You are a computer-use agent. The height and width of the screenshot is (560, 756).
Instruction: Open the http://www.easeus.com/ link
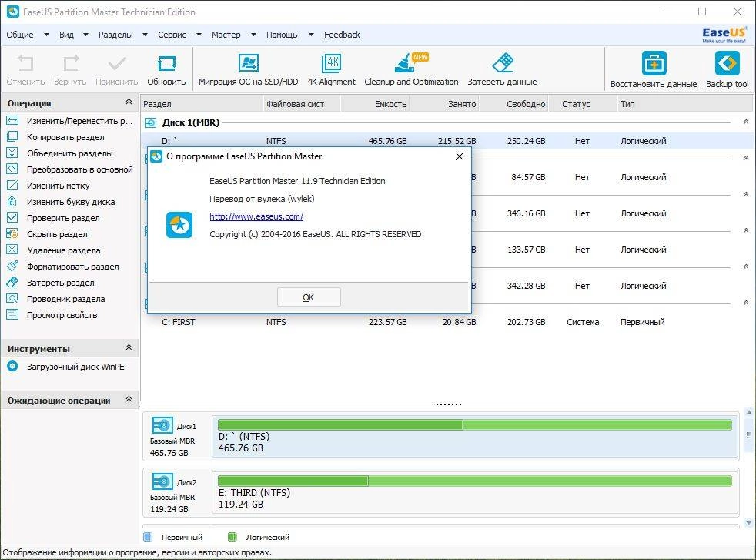point(256,216)
